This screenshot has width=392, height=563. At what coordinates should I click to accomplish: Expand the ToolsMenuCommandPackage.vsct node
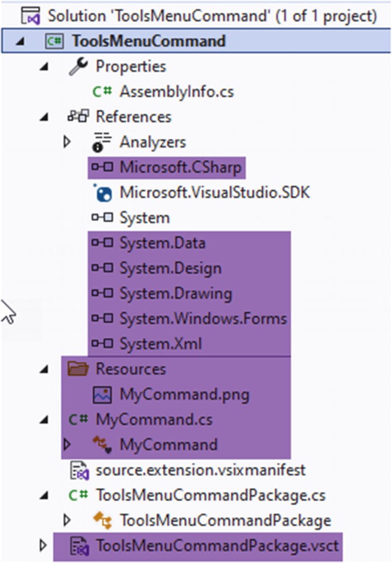(43, 546)
